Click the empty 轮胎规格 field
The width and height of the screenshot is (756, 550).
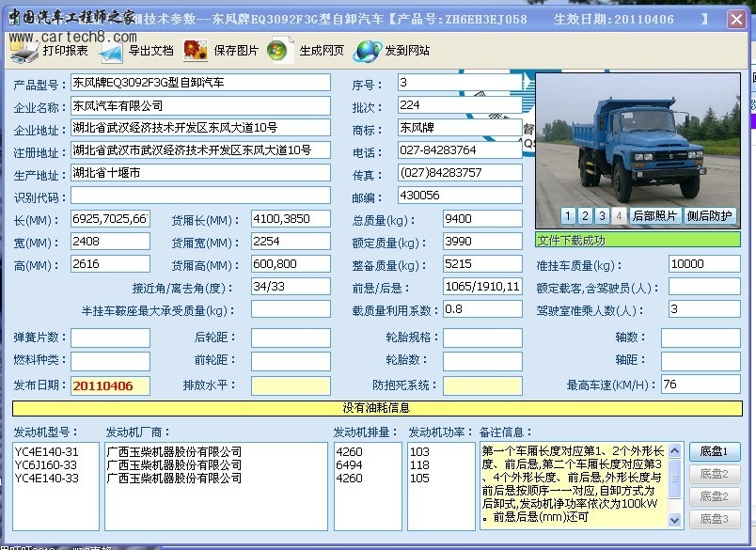coord(482,338)
